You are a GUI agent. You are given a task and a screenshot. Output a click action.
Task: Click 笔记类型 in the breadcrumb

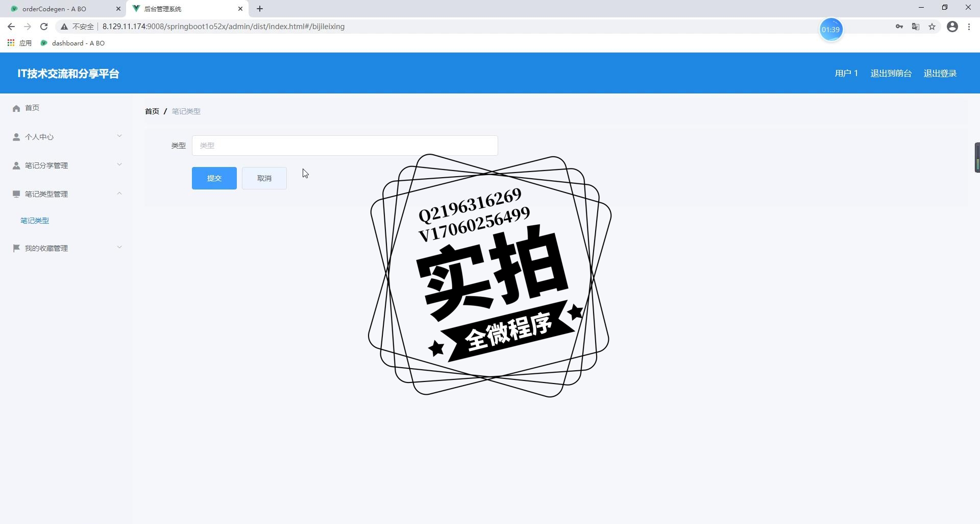186,111
